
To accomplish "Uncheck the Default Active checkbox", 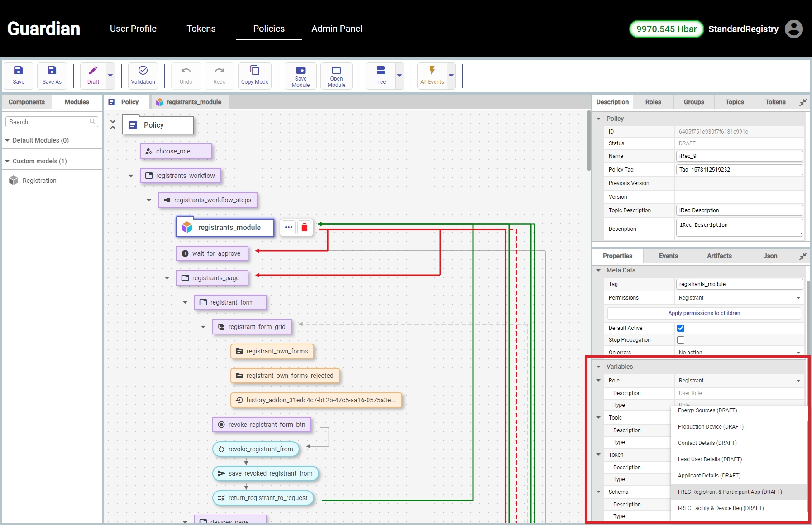I will (680, 328).
